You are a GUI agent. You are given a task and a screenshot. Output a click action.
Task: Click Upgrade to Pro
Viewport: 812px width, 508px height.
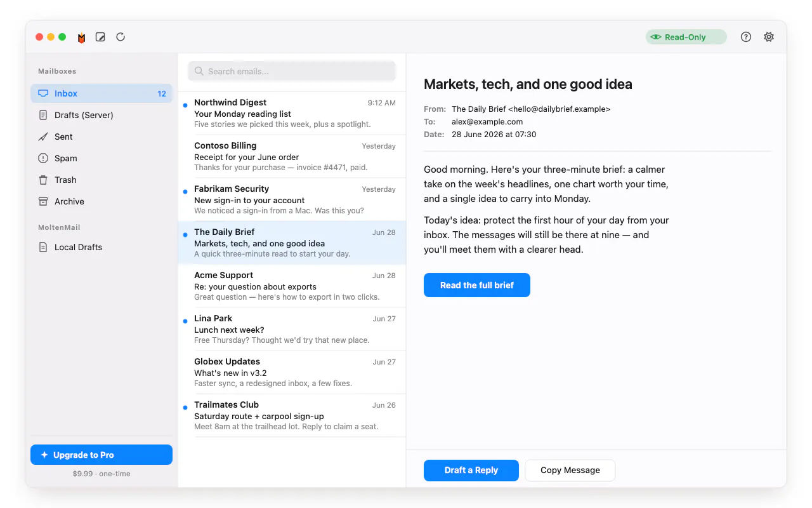click(101, 455)
